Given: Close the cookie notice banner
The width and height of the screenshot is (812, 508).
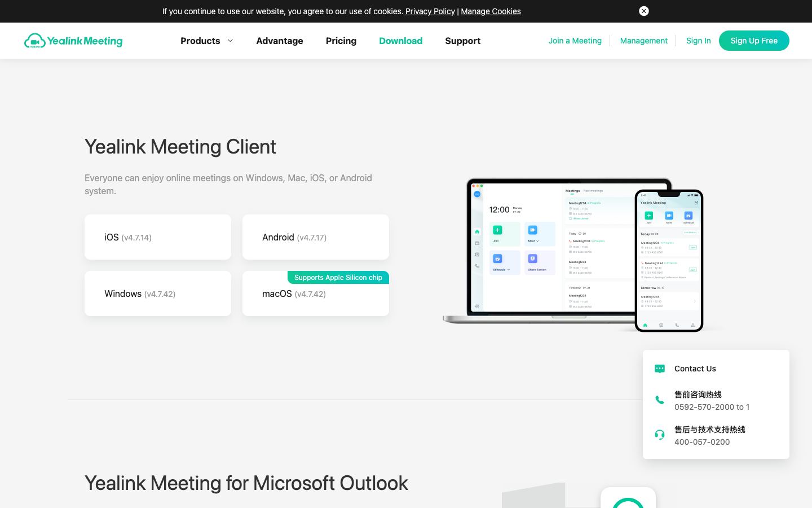Looking at the screenshot, I should click(x=644, y=11).
